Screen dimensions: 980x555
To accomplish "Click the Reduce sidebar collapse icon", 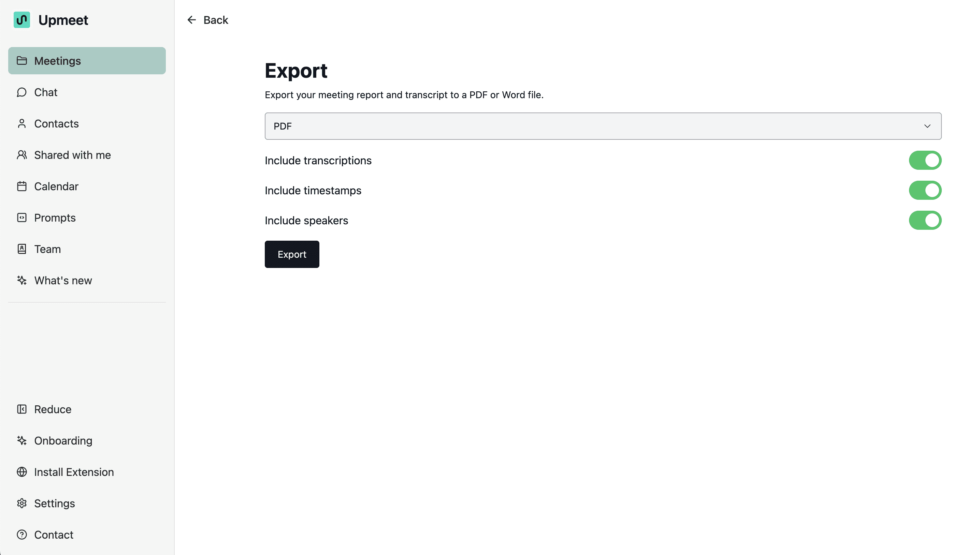I will click(x=22, y=409).
